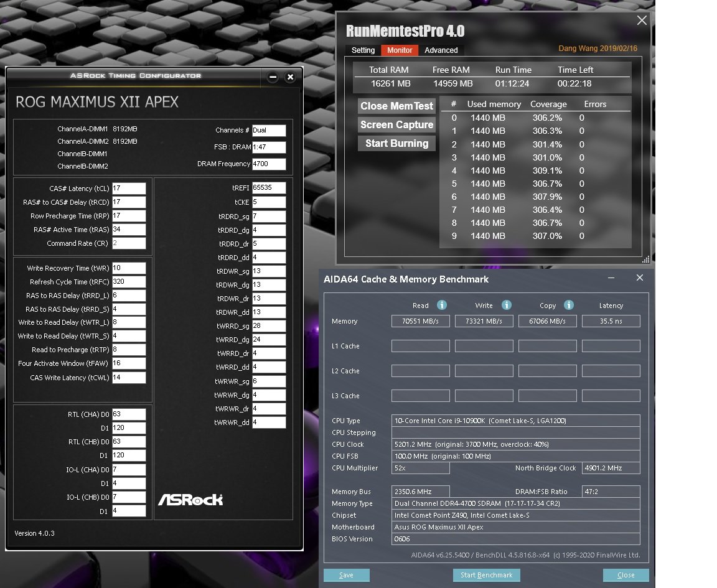
Task: Click the Write Recovery Time (tWR) field
Action: 129,268
